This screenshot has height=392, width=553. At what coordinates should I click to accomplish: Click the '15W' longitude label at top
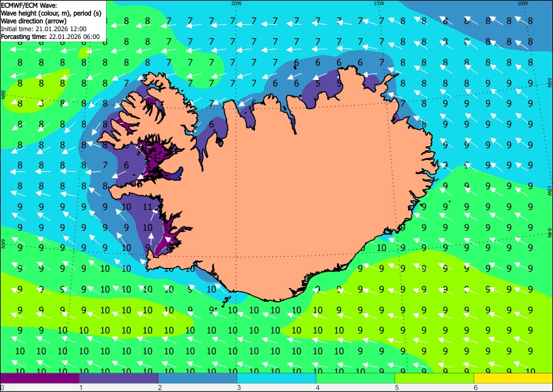[379, 3]
